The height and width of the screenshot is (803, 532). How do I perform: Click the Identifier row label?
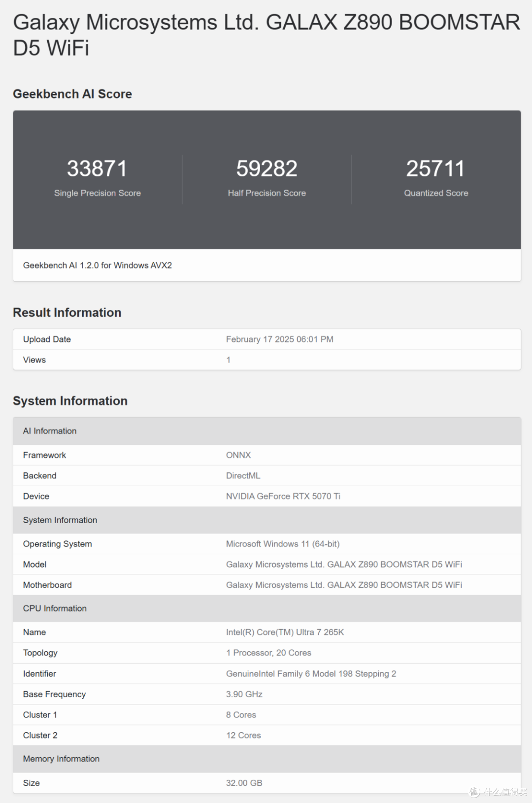pyautogui.click(x=39, y=674)
